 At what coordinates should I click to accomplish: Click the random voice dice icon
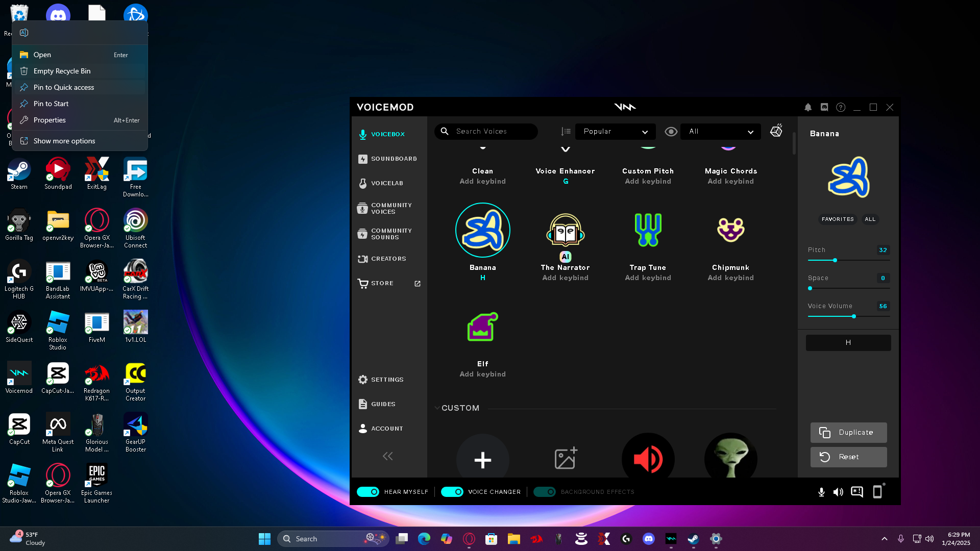click(x=776, y=131)
